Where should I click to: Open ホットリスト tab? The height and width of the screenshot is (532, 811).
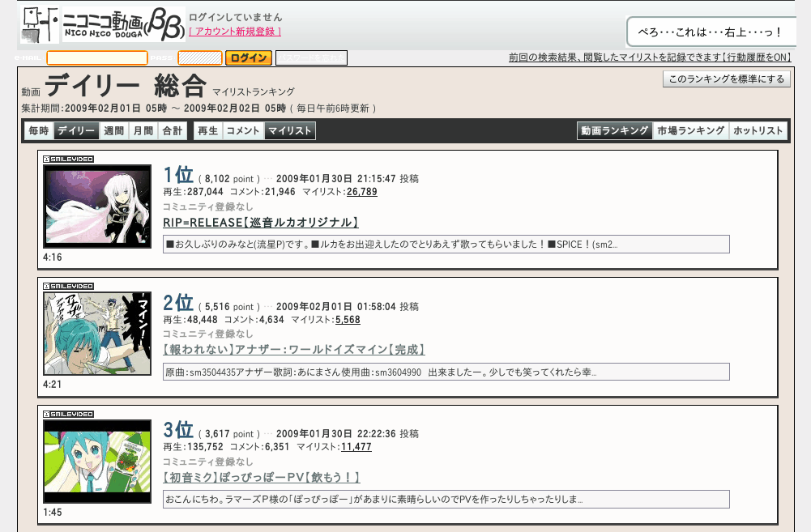(758, 131)
